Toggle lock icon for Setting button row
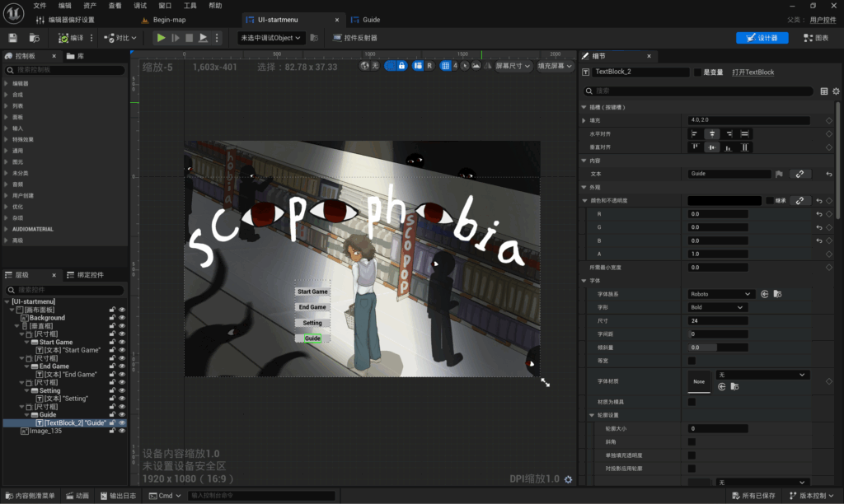Screen dimensions: 844x504 pyautogui.click(x=112, y=390)
